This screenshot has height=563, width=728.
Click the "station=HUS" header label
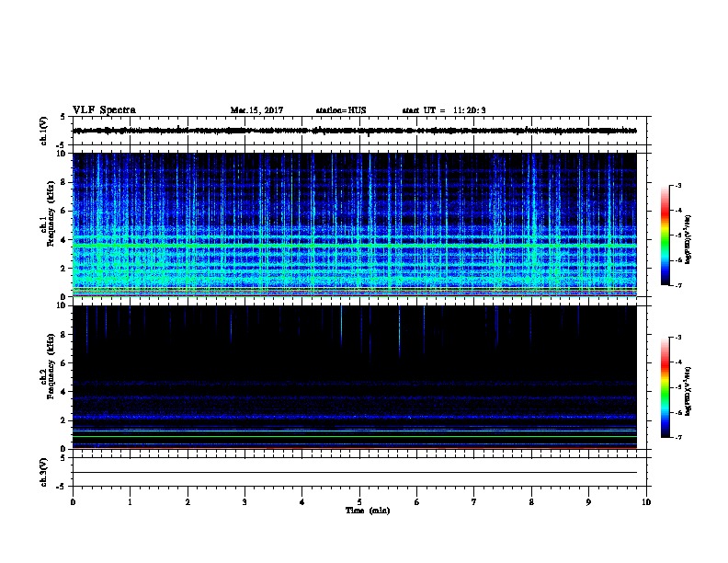(x=341, y=110)
